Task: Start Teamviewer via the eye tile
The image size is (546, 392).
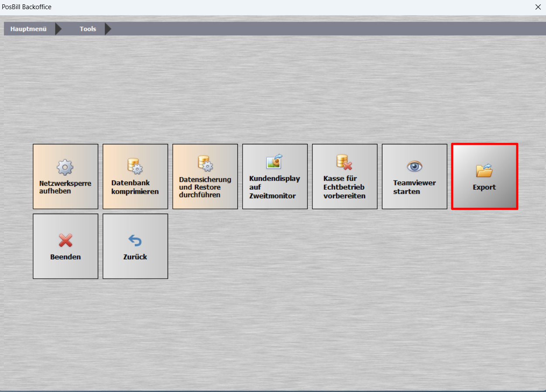Action: point(415,177)
